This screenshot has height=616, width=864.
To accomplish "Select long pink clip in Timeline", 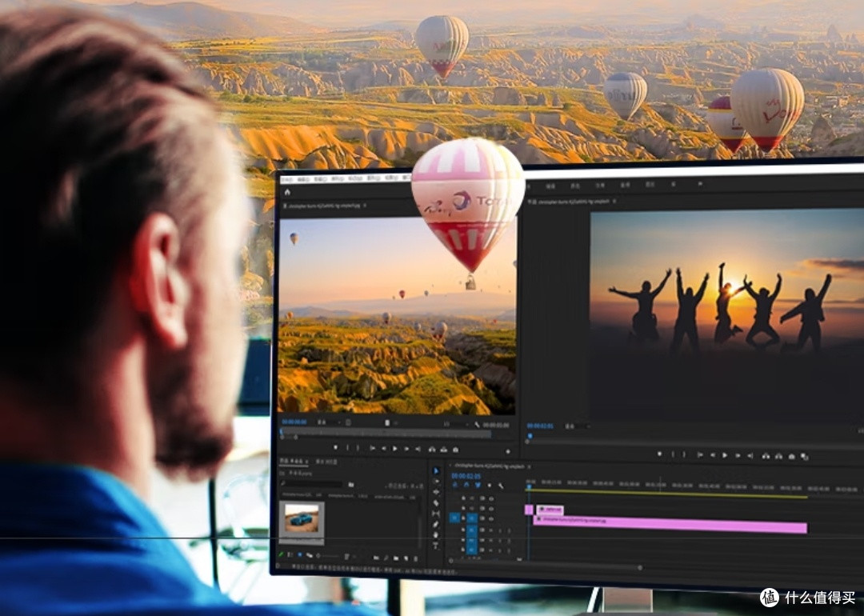I will click(x=670, y=524).
